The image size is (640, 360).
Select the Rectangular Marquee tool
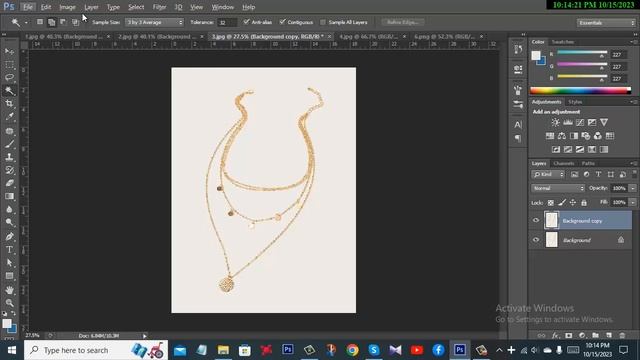pos(9,65)
